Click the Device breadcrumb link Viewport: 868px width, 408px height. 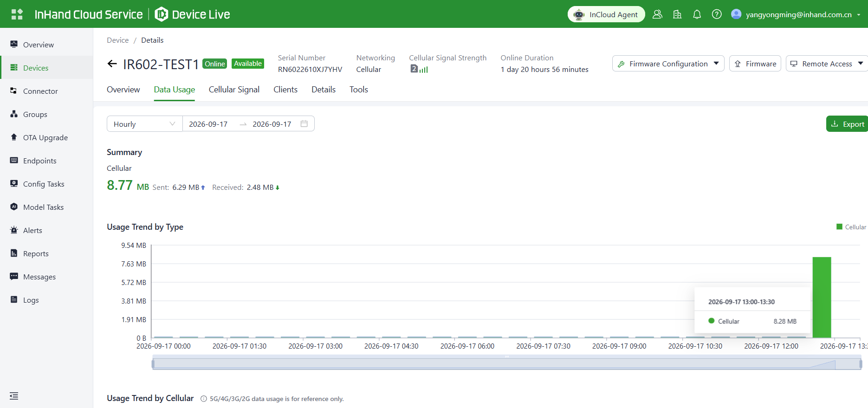pos(117,40)
